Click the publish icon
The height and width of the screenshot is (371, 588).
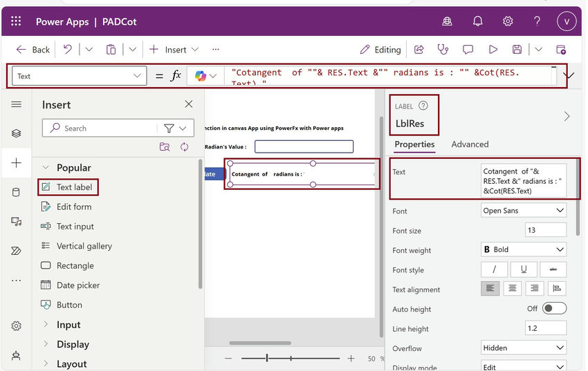[x=560, y=50]
